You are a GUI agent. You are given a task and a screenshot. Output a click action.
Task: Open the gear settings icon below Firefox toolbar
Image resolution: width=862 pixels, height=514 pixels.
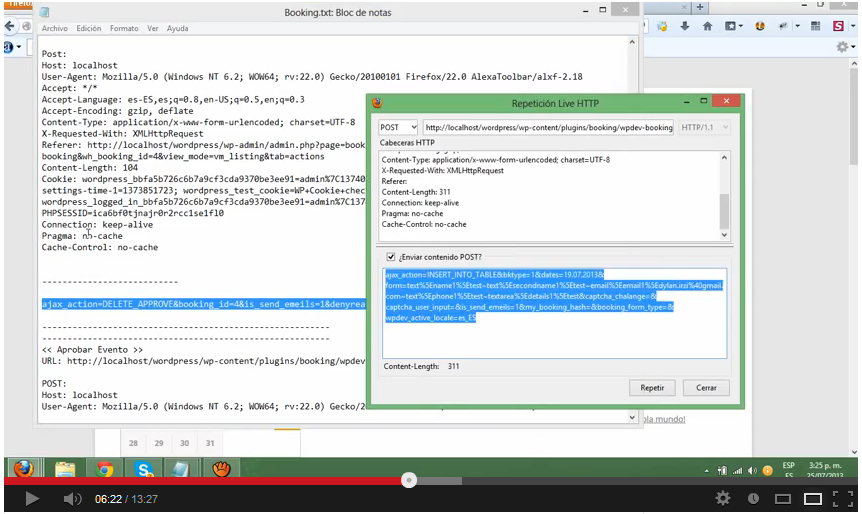tap(842, 47)
